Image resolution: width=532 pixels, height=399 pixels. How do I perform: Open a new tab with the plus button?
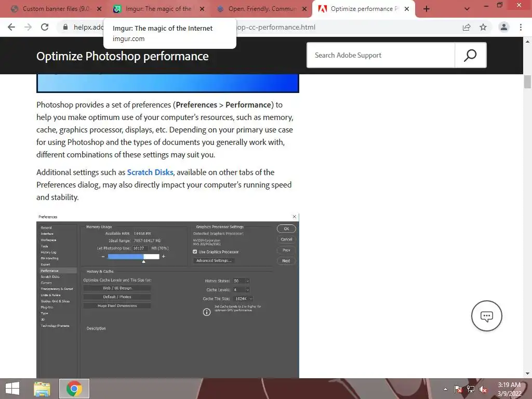(427, 9)
